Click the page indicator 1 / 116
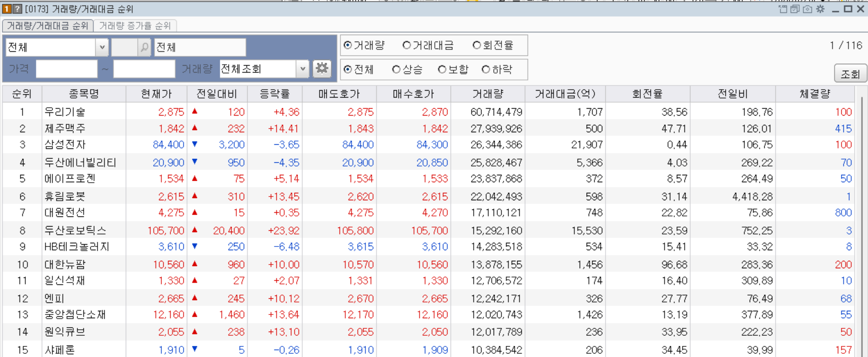Image resolution: width=868 pixels, height=357 pixels. (x=846, y=45)
